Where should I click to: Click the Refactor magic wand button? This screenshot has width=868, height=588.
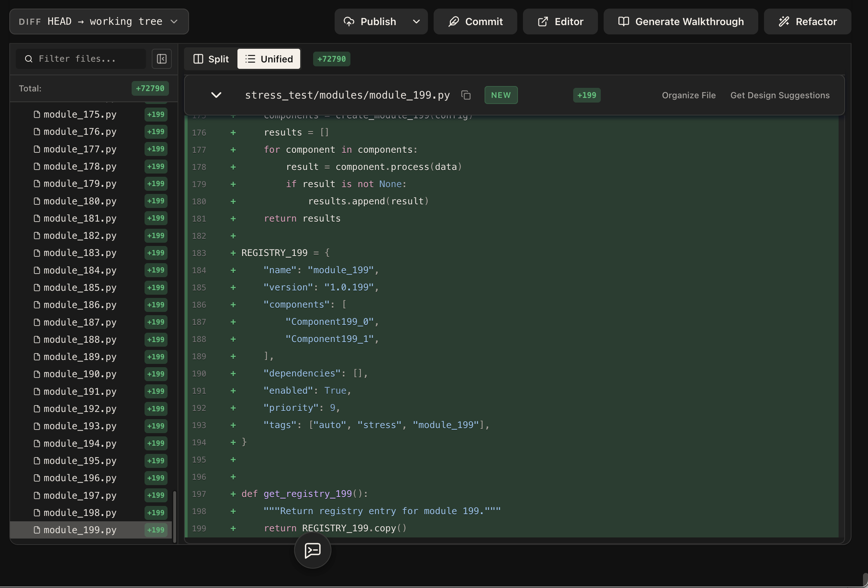[x=807, y=22]
